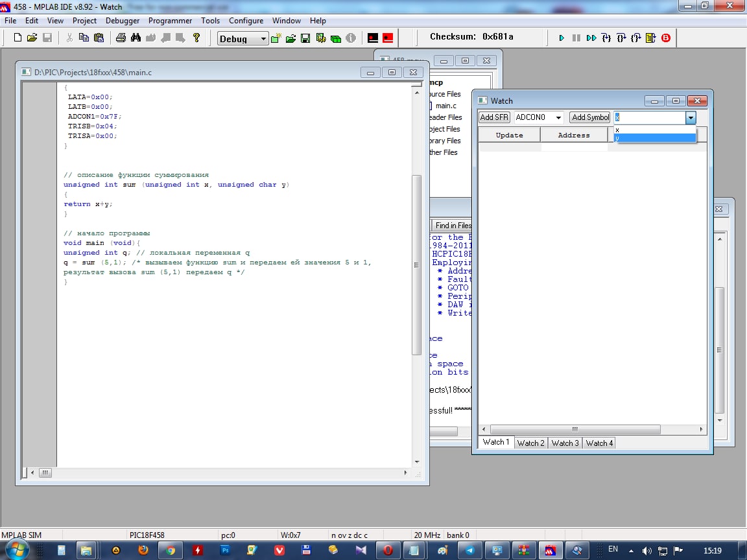Click the symbol name input field

point(649,117)
